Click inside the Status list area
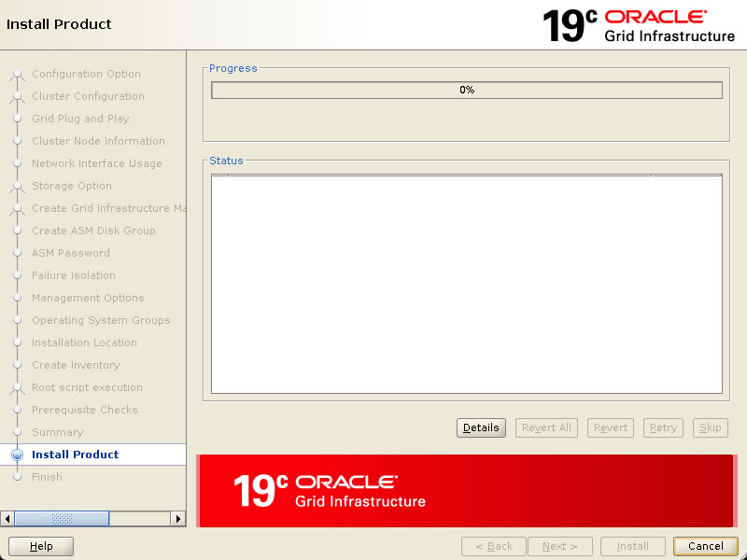Viewport: 747px width, 560px height. tap(467, 284)
